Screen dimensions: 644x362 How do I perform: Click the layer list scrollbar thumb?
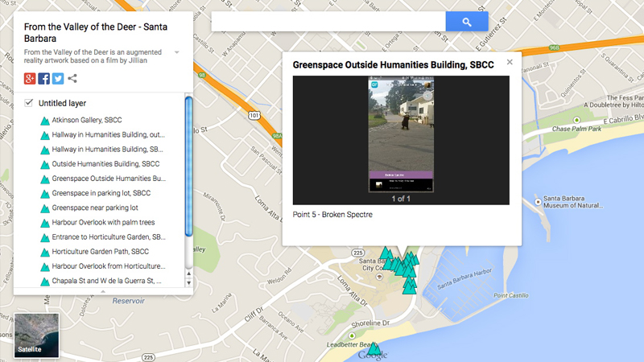[189, 165]
